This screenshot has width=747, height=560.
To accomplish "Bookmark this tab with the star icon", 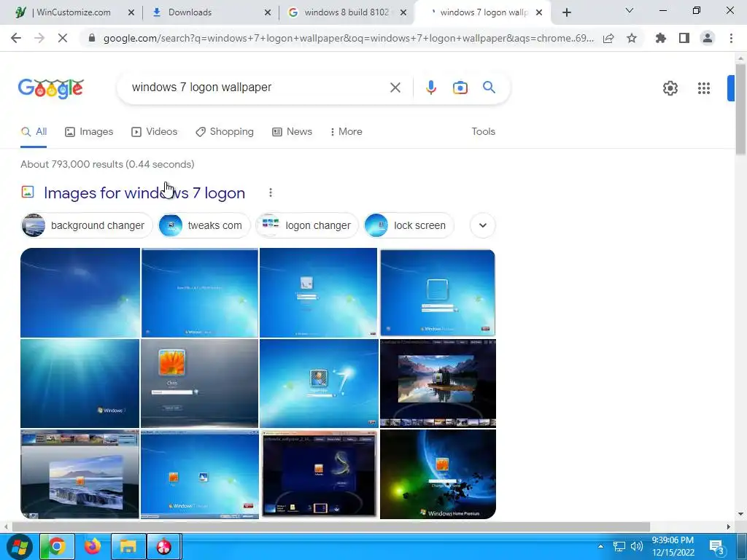I will pos(632,38).
